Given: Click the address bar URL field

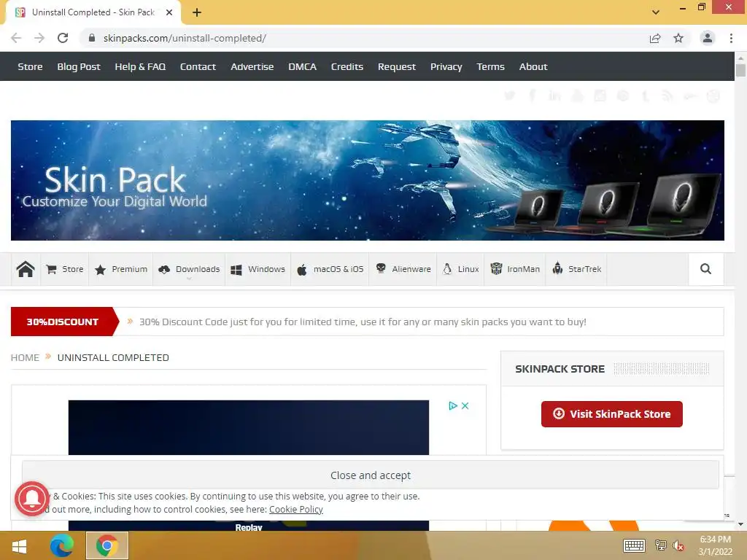Looking at the screenshot, I should 362,38.
